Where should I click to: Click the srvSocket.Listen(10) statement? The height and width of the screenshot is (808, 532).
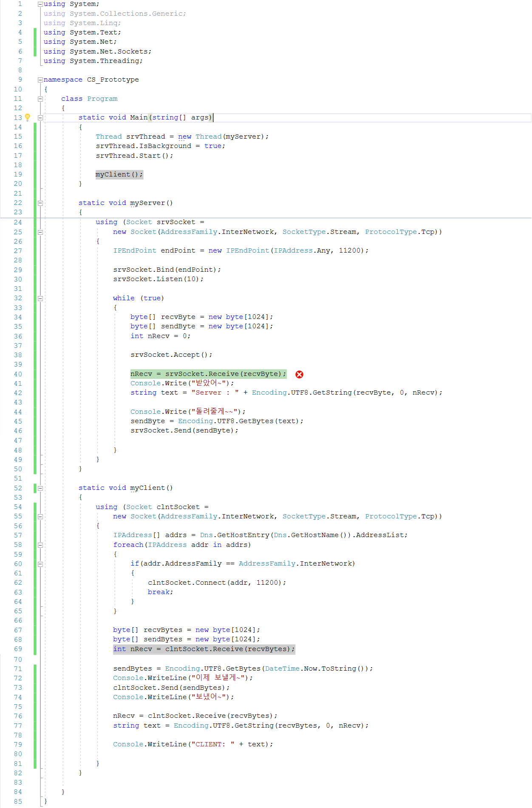click(158, 279)
